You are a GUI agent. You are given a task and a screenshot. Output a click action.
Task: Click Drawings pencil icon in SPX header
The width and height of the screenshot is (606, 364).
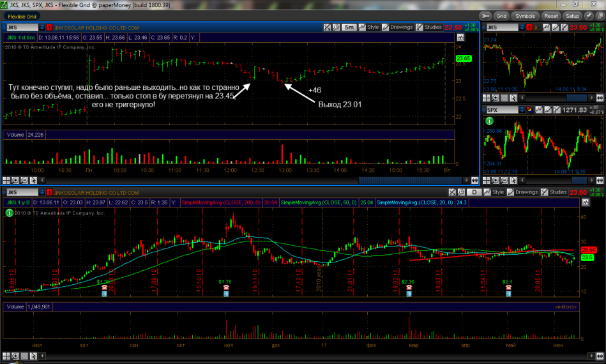pyautogui.click(x=548, y=110)
